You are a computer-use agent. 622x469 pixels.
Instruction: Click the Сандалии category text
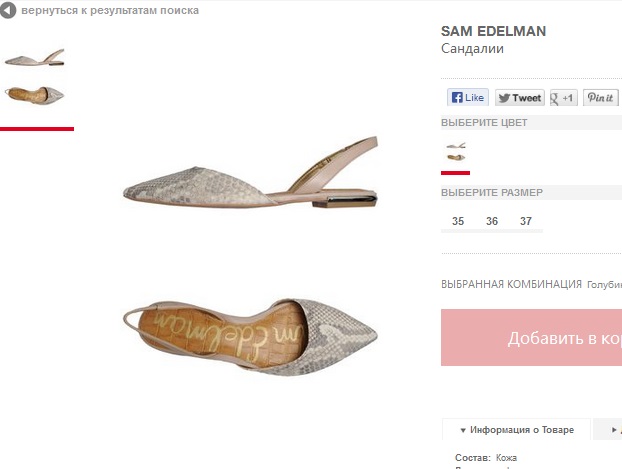(472, 48)
